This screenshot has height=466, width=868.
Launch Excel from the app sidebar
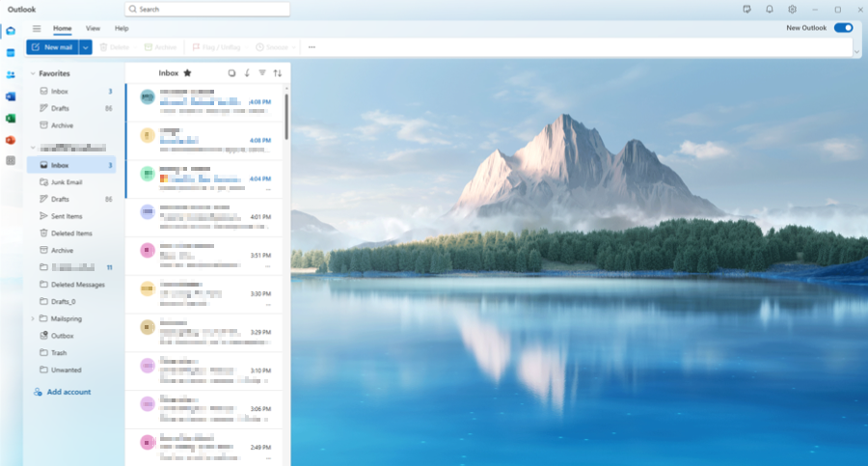[11, 118]
